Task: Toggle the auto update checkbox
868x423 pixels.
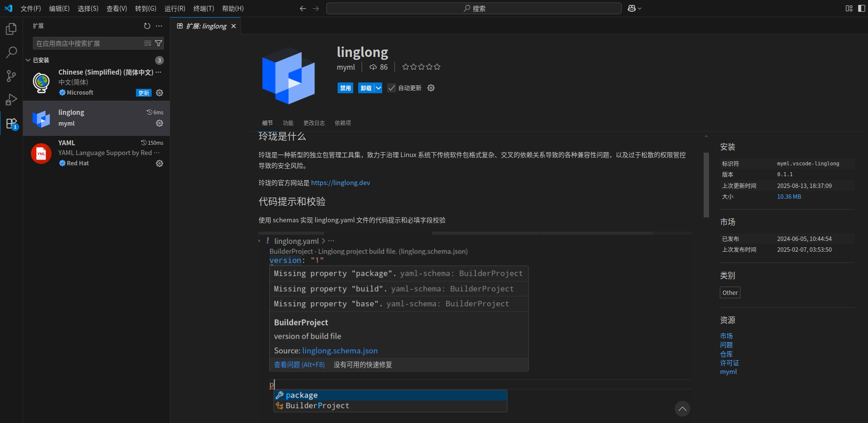Action: pos(392,88)
